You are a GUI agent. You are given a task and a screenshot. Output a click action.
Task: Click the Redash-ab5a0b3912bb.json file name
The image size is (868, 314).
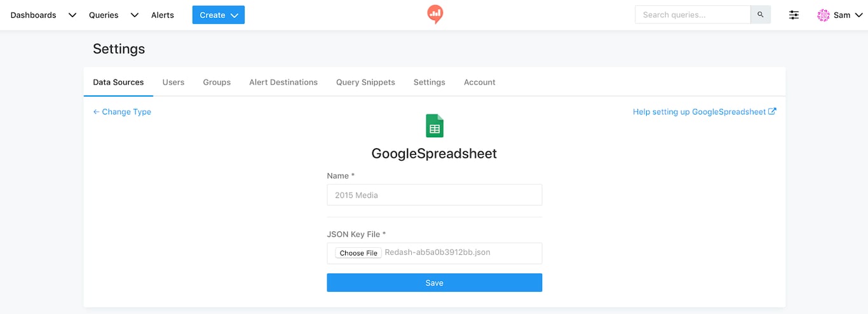pyautogui.click(x=438, y=252)
